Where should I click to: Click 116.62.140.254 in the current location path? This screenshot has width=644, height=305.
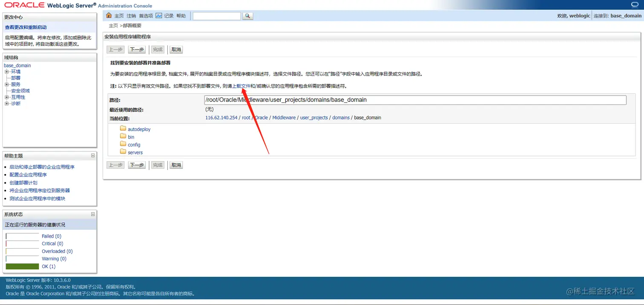coord(221,118)
